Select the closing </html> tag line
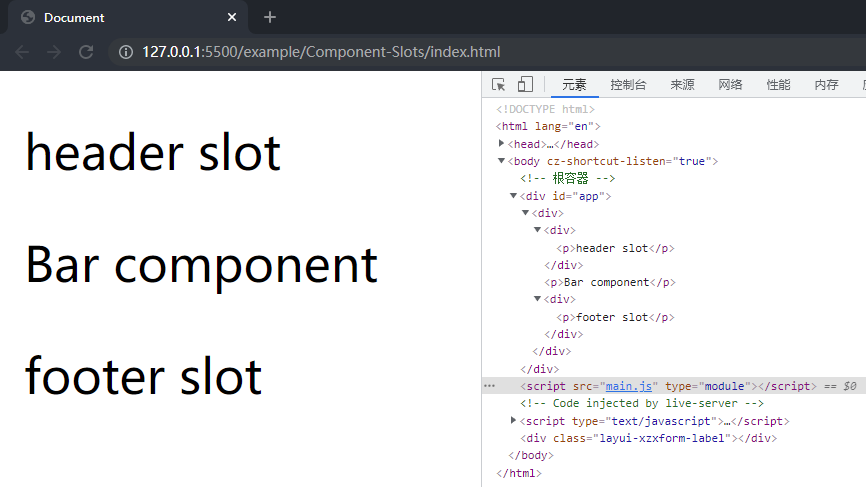This screenshot has height=487, width=866. (519, 473)
